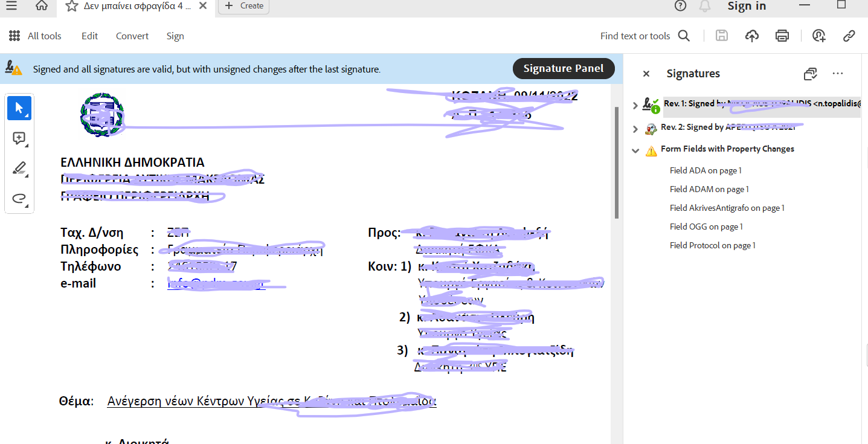This screenshot has width=868, height=444.
Task: Click the print document icon
Action: 782,36
